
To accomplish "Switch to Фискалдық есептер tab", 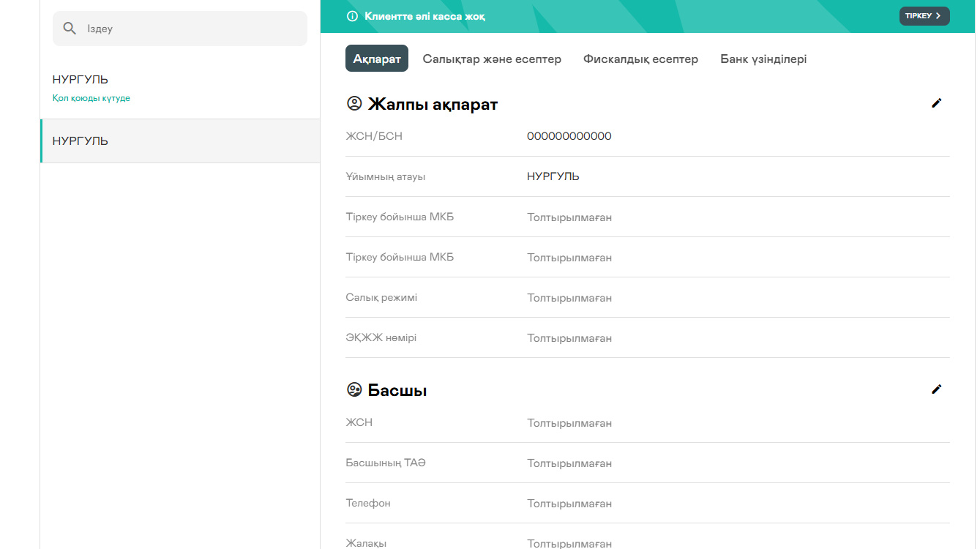I will tap(640, 59).
